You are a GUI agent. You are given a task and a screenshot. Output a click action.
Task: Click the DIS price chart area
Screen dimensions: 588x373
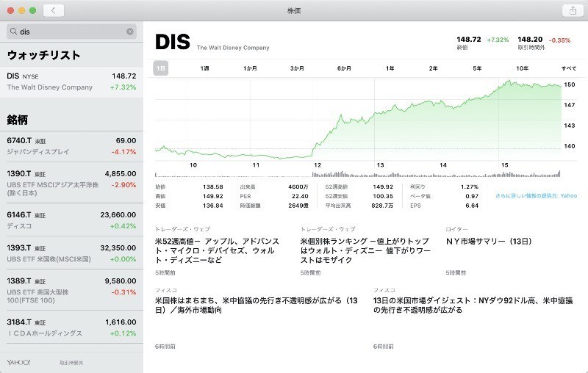click(358, 120)
